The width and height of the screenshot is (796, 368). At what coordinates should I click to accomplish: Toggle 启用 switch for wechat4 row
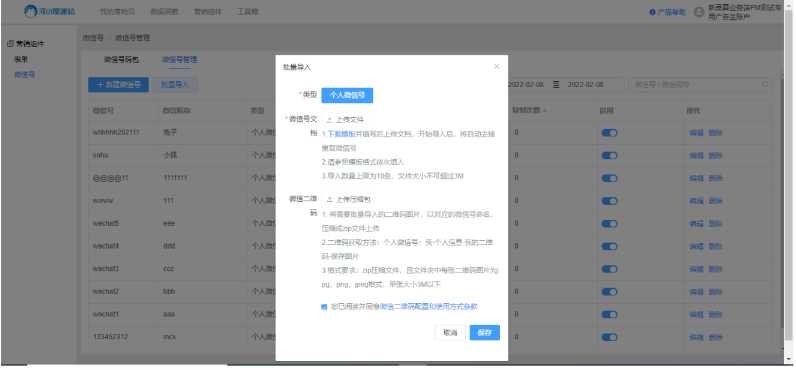pos(609,246)
